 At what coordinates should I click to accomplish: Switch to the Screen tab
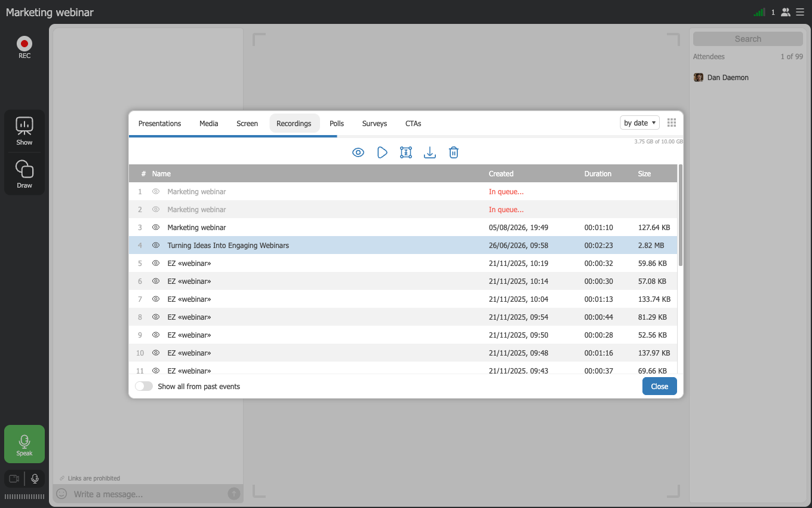(x=247, y=124)
